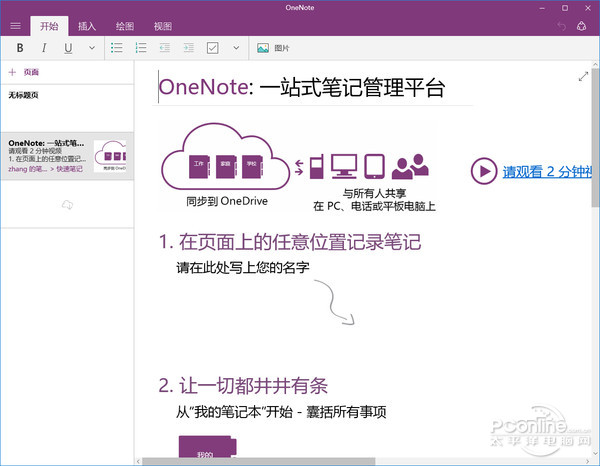
Task: Open the 请观看 2 分钟 video link
Action: (547, 172)
